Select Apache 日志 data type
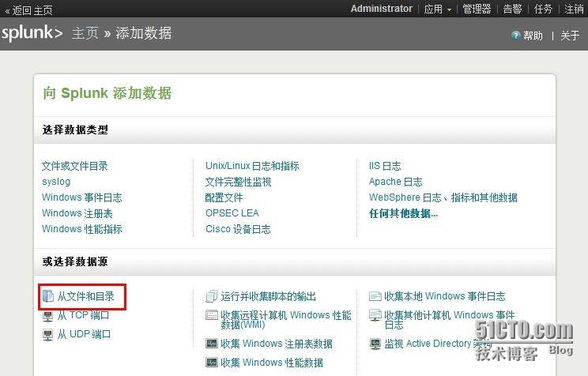The image size is (588, 376). coord(395,182)
